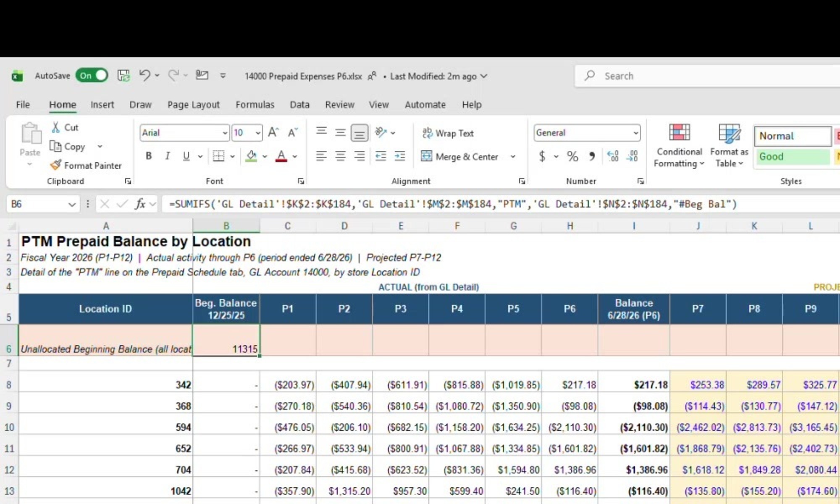
Task: Open file name Last Modified dropdown
Action: point(484,76)
